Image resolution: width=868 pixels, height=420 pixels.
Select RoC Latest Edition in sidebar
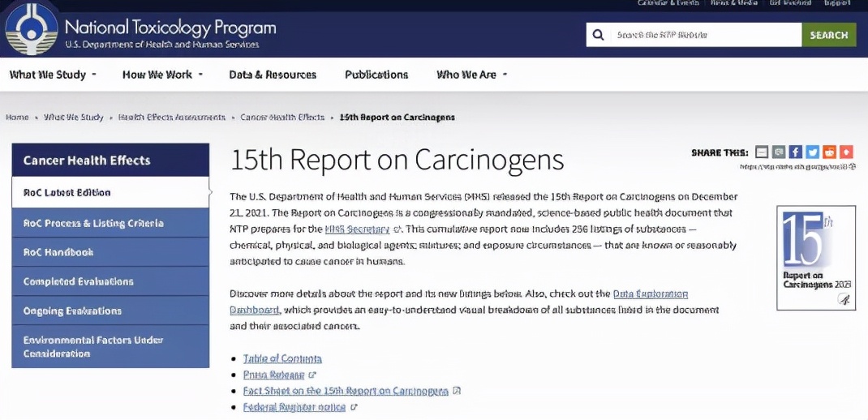point(110,193)
